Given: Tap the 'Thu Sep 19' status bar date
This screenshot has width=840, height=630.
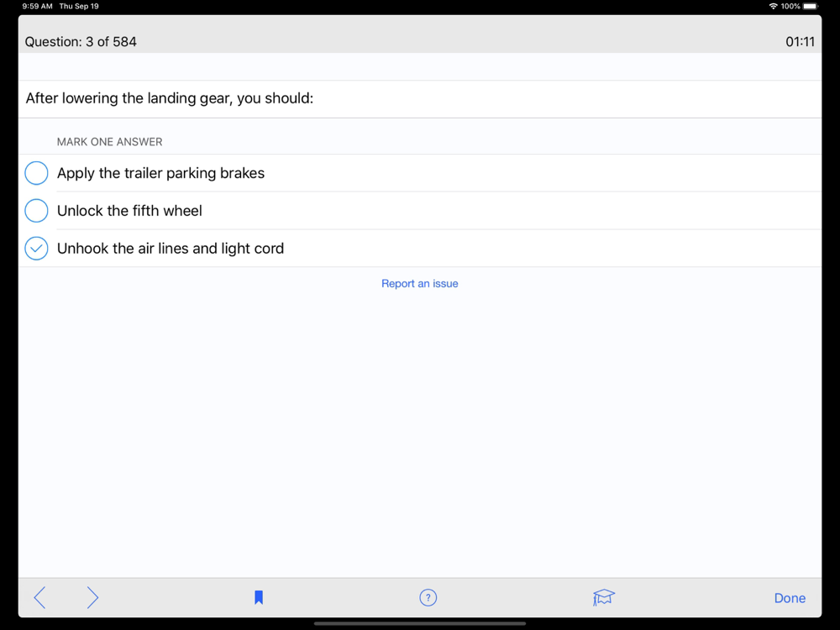Looking at the screenshot, I should (79, 7).
